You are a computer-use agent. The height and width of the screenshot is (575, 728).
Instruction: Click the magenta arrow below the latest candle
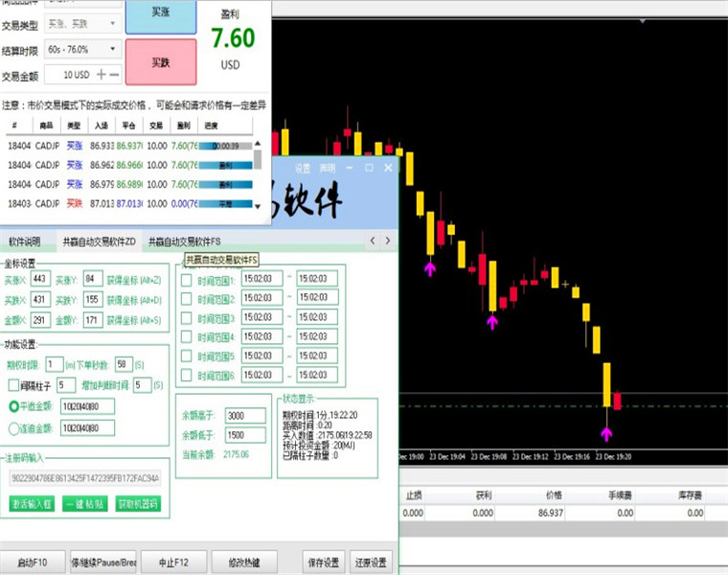(x=606, y=434)
